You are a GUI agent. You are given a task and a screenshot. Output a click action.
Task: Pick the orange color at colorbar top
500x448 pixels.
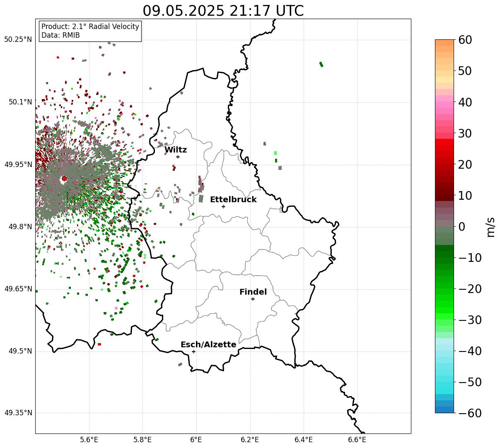click(x=444, y=43)
